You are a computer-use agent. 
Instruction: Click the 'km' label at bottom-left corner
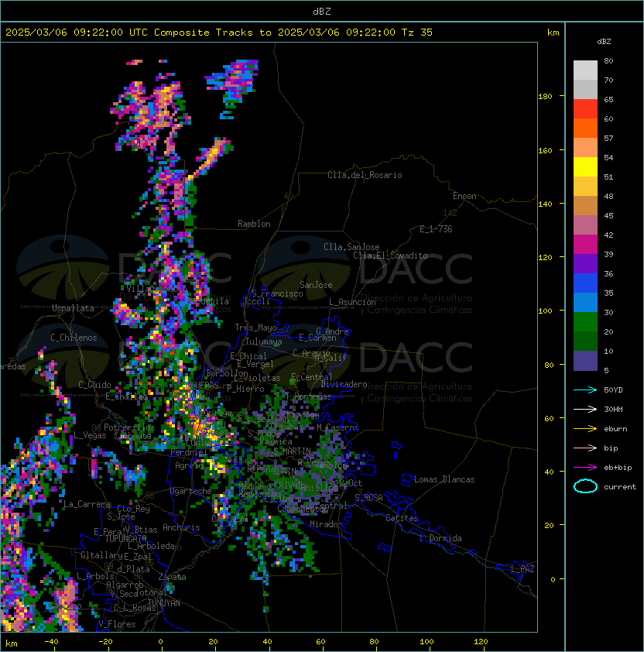(x=12, y=643)
